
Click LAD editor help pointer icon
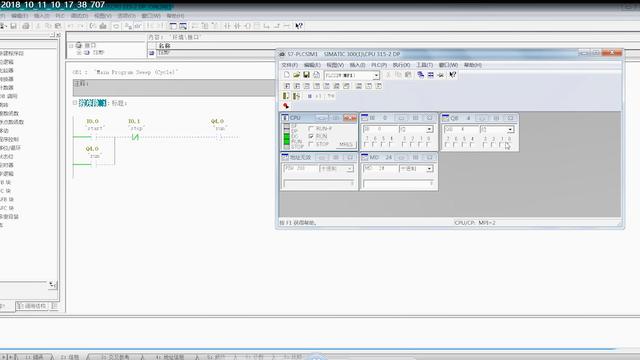pyautogui.click(x=299, y=26)
